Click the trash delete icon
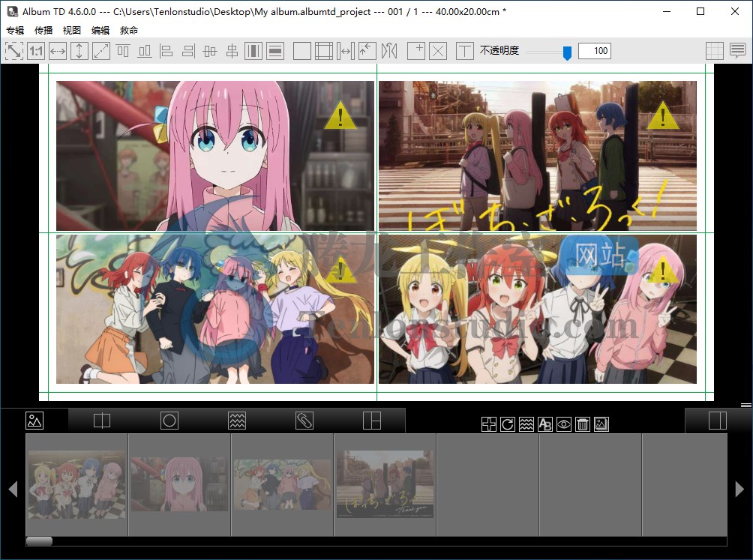The image size is (753, 560). coord(583,424)
